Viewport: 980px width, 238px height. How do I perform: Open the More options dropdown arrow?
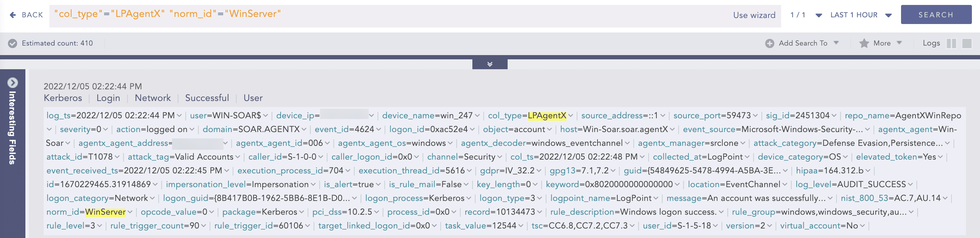899,43
